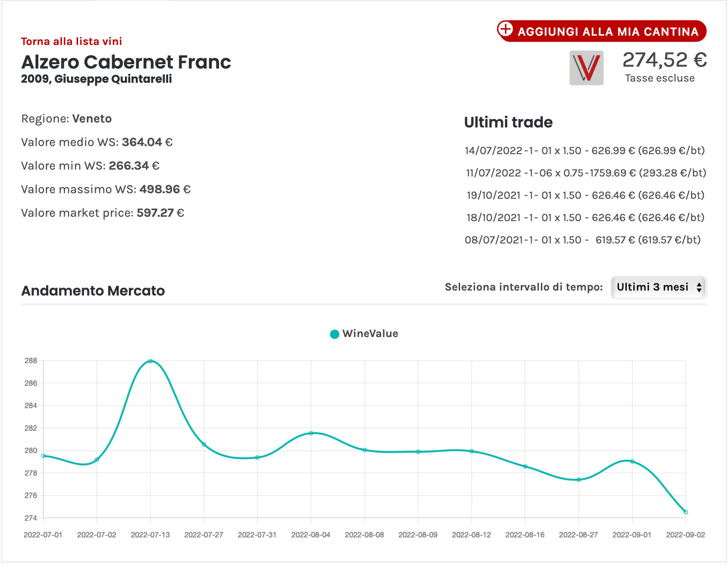728x566 pixels.
Task: Click Valore massimo WS 498.96 €
Action: pos(106,189)
